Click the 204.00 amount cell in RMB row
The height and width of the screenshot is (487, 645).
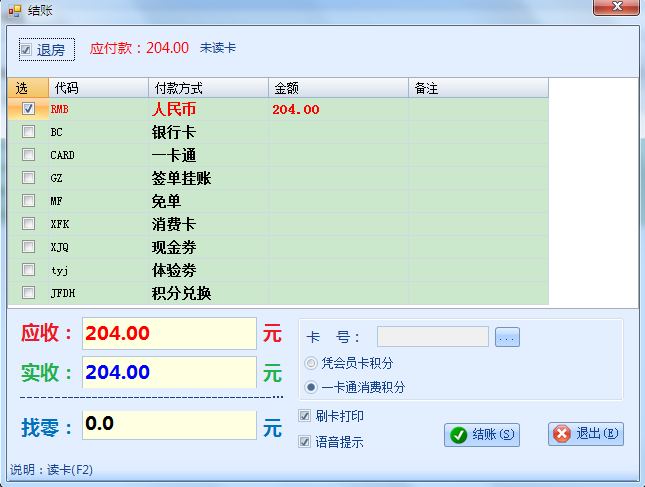pyautogui.click(x=339, y=109)
